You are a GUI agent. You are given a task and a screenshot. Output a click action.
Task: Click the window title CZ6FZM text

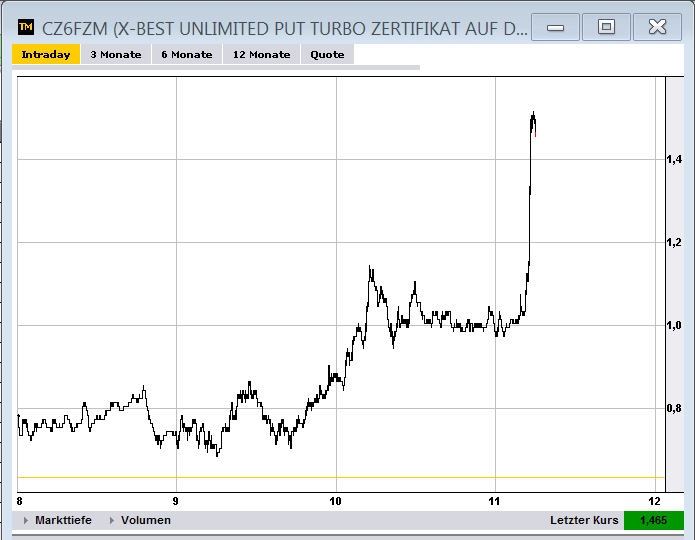click(x=285, y=29)
